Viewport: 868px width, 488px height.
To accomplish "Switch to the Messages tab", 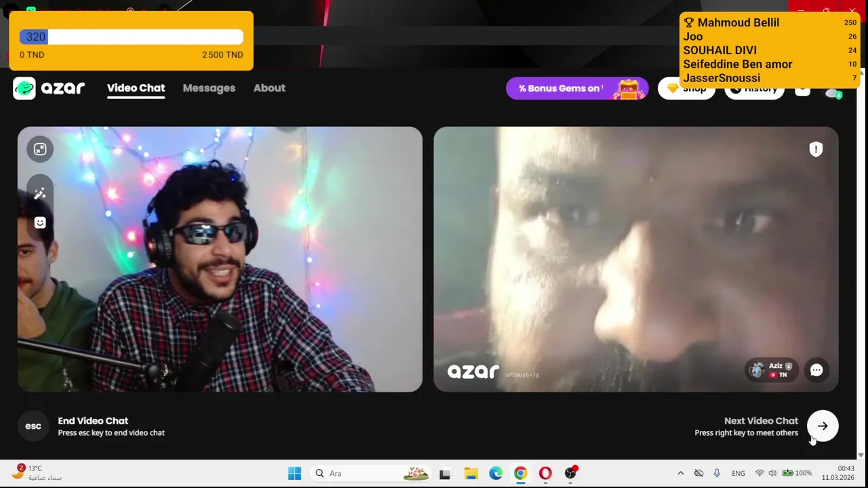I will tap(209, 88).
